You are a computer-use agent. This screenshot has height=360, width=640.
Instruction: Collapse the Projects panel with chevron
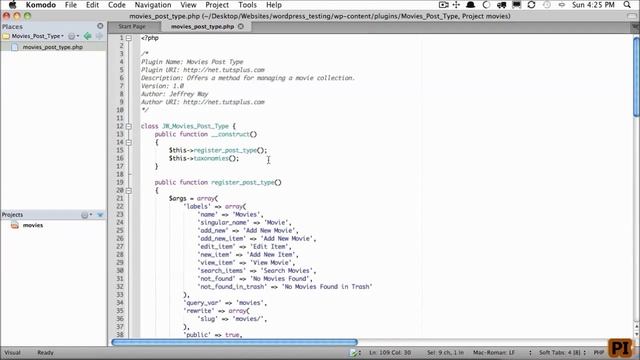coord(100,215)
